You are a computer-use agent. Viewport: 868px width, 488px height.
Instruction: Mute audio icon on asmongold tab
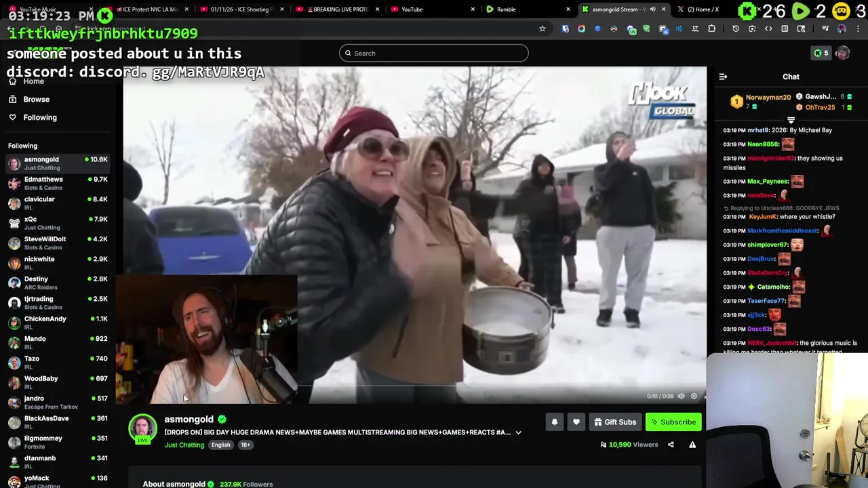pyautogui.click(x=652, y=9)
